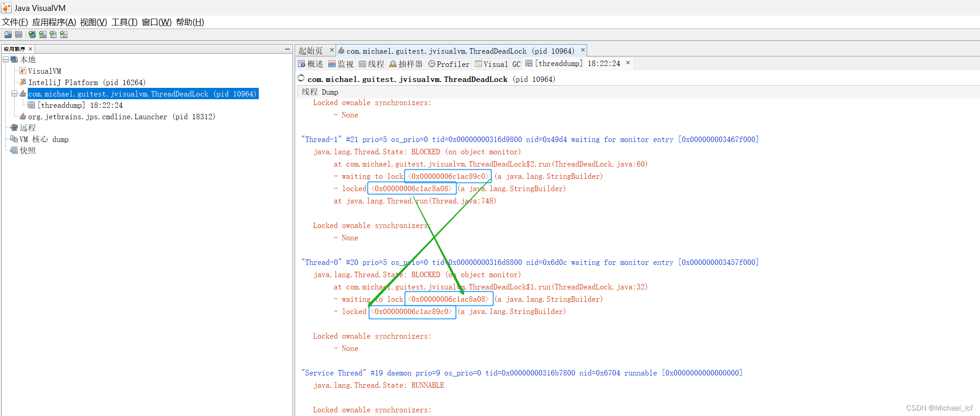Select the VM 核心 dump tree item
Image resolution: width=980 pixels, height=416 pixels.
(44, 139)
